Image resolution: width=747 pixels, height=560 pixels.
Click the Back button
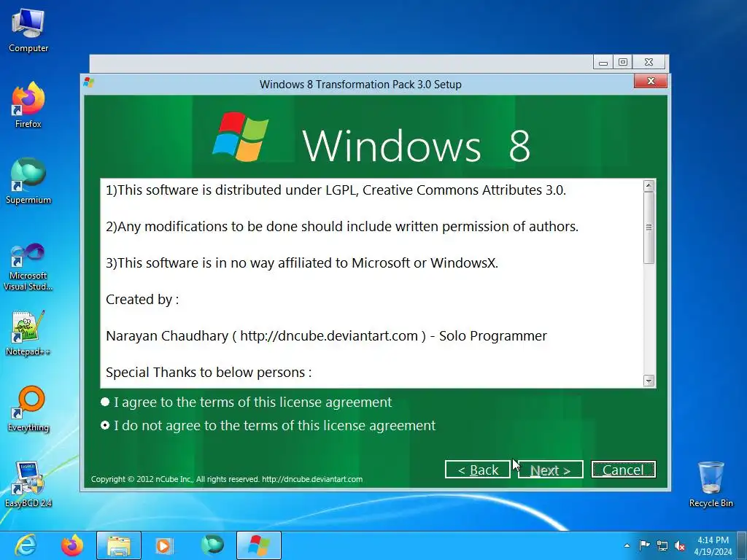coord(477,470)
